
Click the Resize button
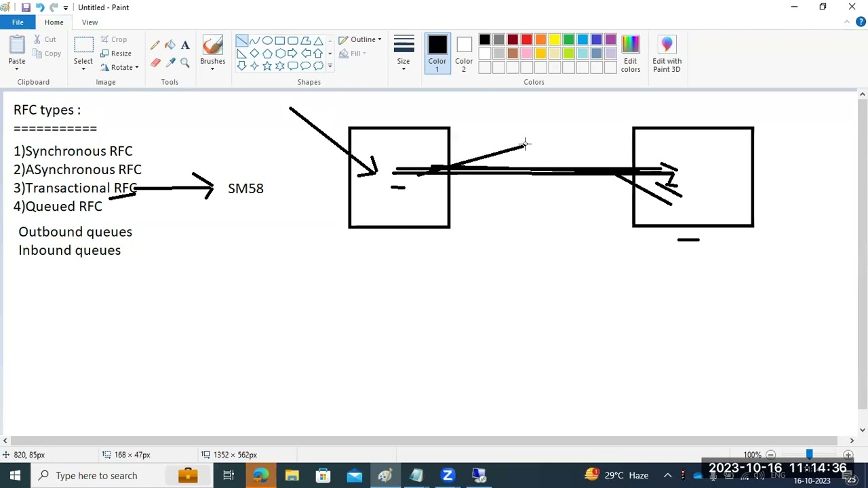(x=116, y=54)
